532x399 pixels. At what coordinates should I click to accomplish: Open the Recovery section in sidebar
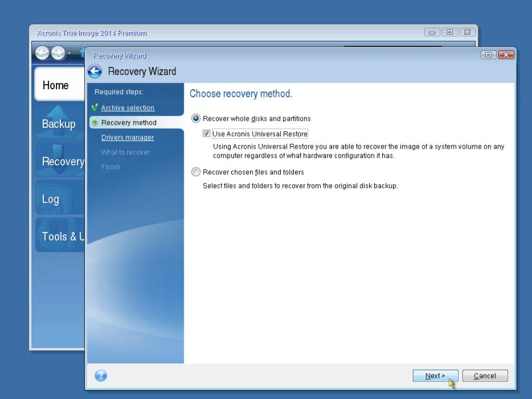[x=60, y=161]
